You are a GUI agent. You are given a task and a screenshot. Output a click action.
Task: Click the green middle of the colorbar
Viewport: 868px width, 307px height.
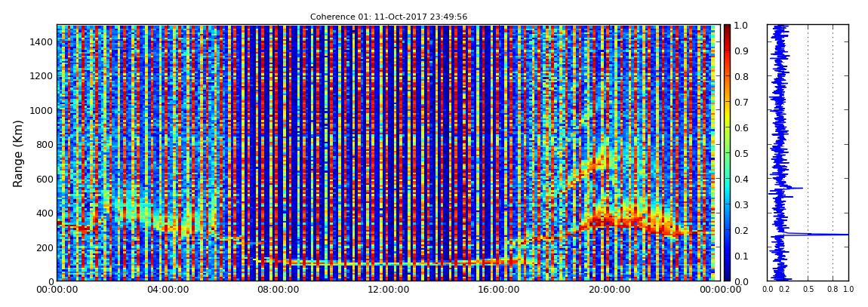727,153
